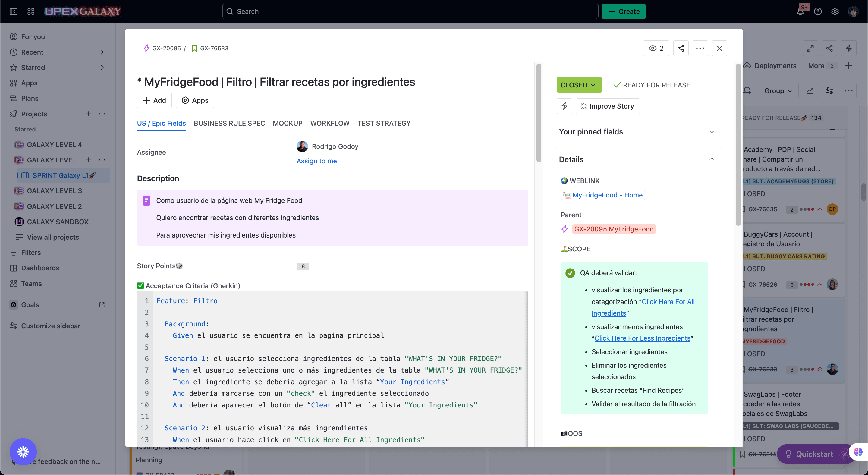Click the ellipsis menu in the story dialog

pos(700,48)
